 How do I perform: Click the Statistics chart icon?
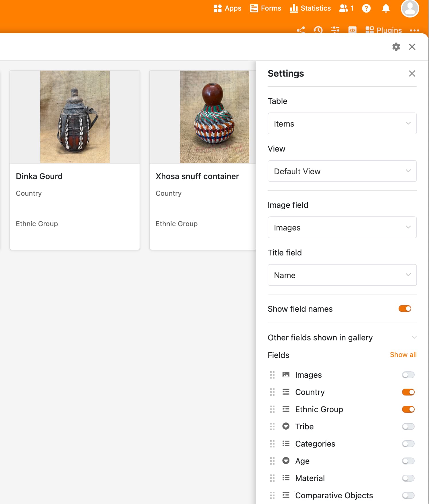293,8
